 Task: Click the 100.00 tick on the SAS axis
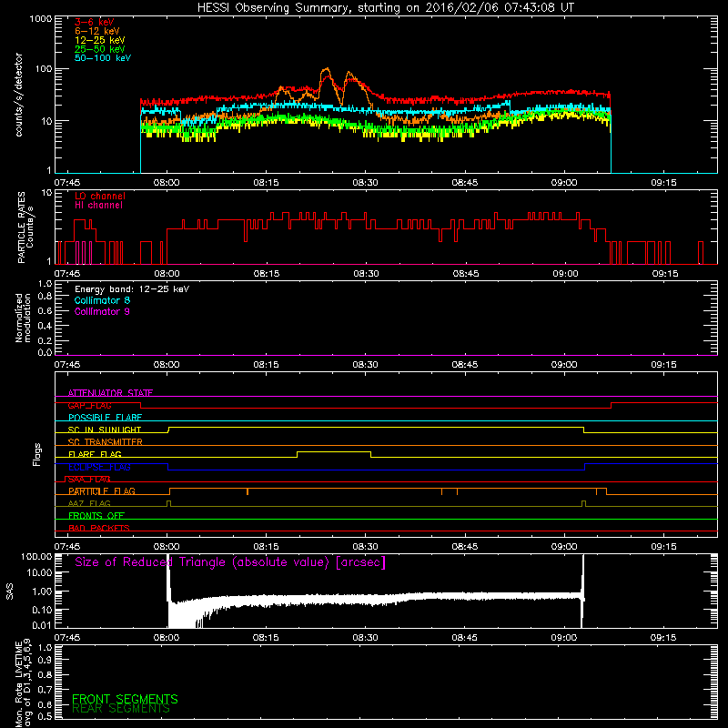point(36,556)
